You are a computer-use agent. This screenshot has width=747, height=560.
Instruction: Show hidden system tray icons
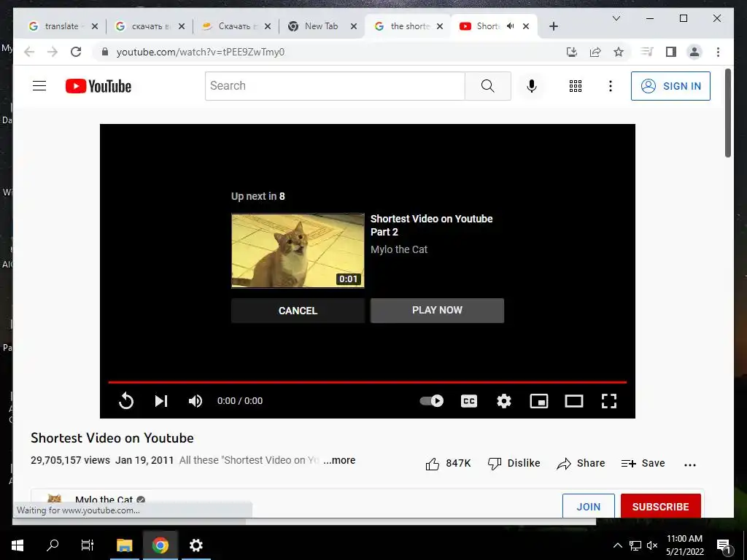617,545
